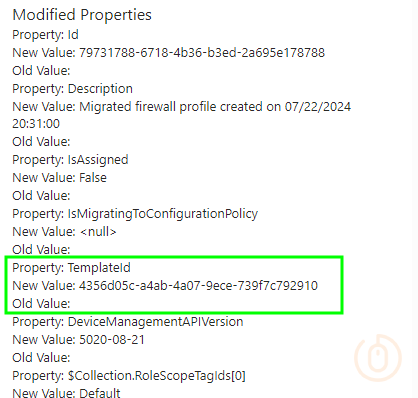
Task: Click the 20:31:00 timestamp text
Action: (x=36, y=124)
